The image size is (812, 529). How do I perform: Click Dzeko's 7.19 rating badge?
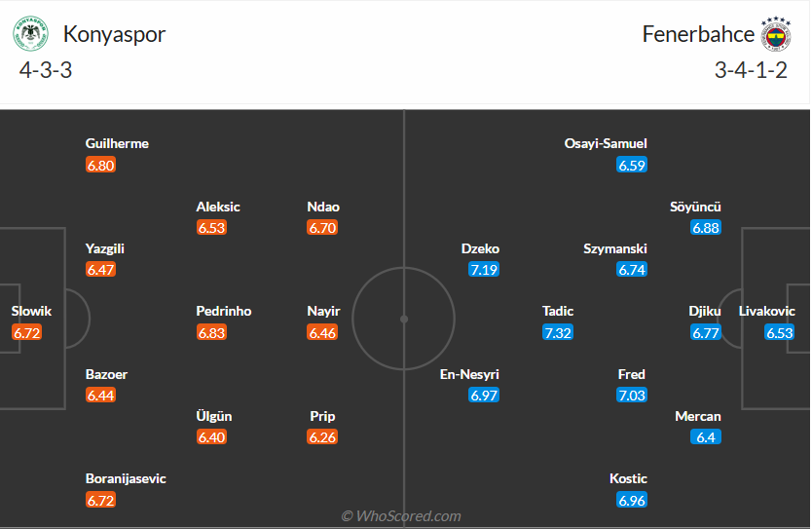click(x=484, y=270)
